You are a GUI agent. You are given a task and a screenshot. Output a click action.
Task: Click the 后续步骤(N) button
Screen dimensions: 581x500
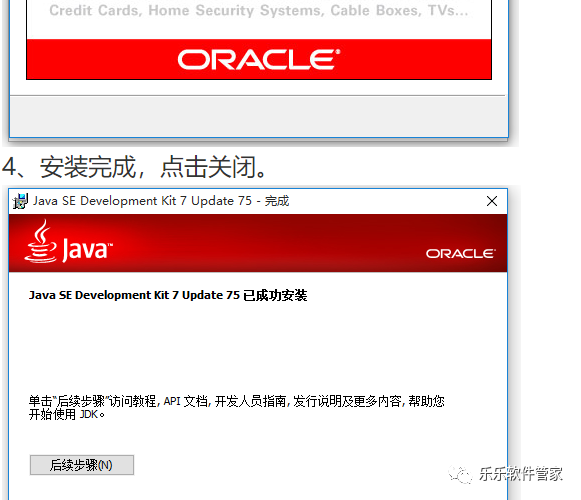point(82,465)
